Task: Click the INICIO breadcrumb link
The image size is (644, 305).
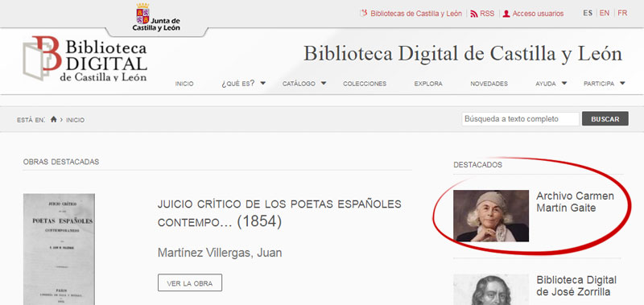Action: coord(75,120)
